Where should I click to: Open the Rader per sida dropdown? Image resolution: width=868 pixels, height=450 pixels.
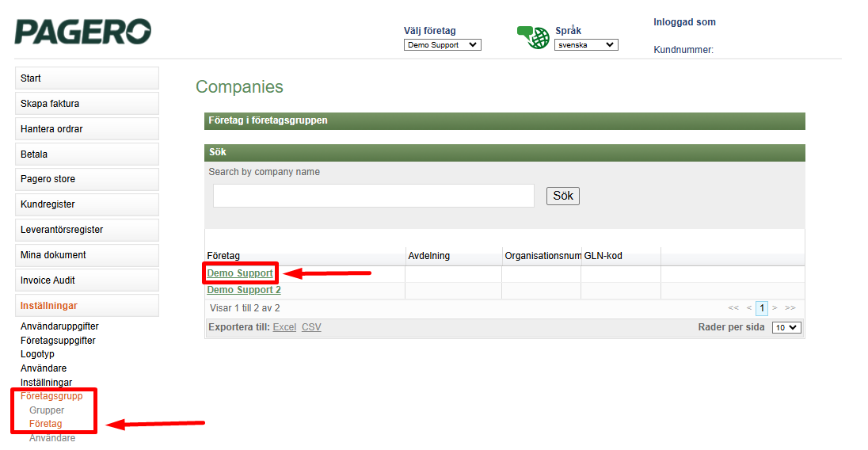point(786,328)
